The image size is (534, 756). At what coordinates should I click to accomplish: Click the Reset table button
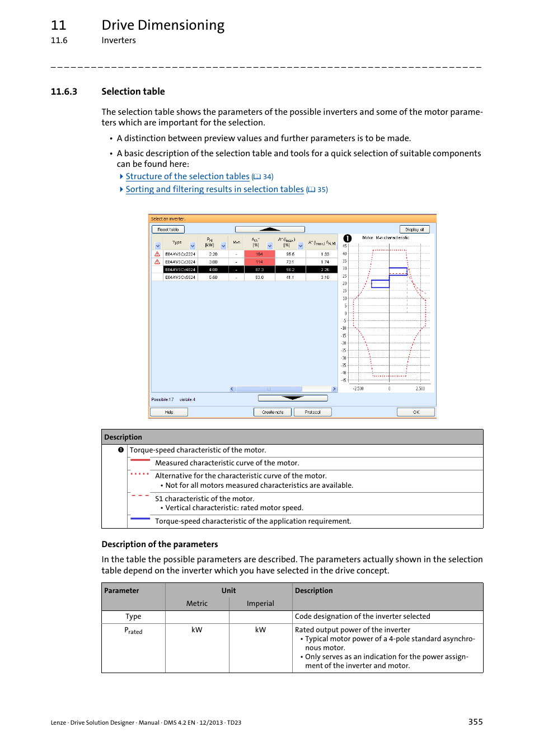tap(168, 230)
